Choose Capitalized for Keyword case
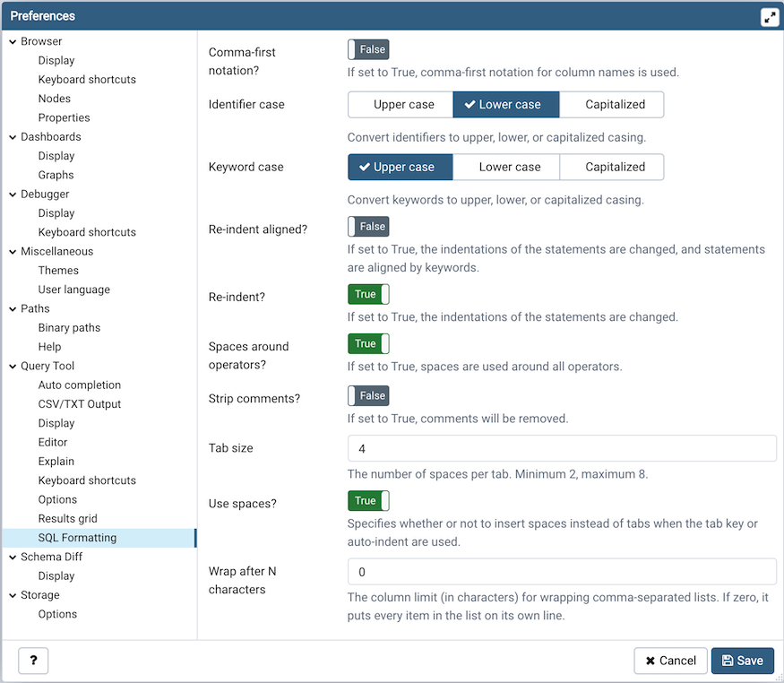 tap(615, 167)
